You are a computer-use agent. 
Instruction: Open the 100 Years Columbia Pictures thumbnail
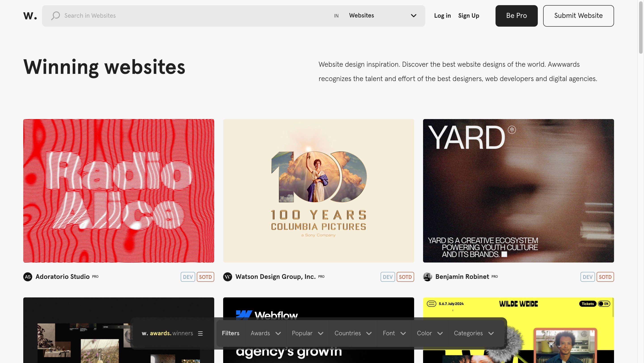click(318, 191)
